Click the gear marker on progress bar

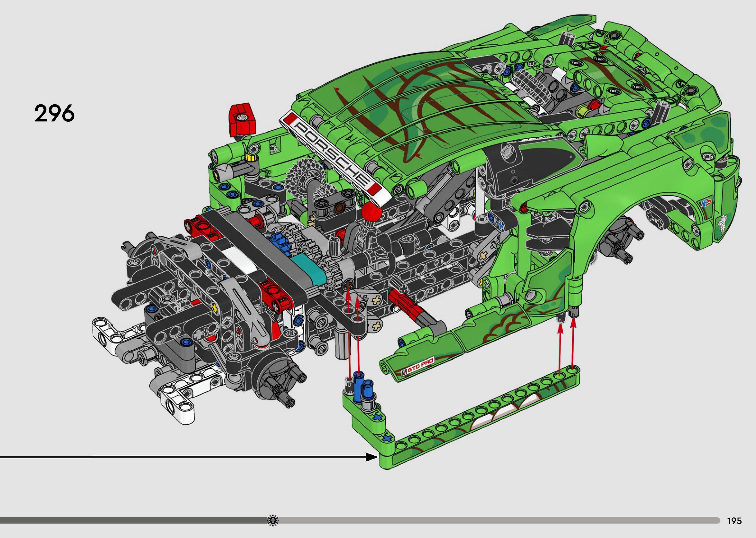pyautogui.click(x=273, y=520)
